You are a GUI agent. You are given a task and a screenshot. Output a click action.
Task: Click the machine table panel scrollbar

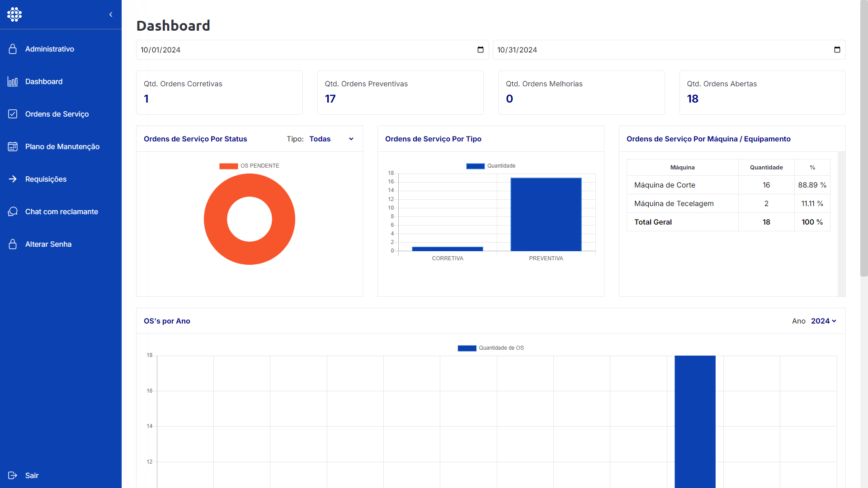841,224
